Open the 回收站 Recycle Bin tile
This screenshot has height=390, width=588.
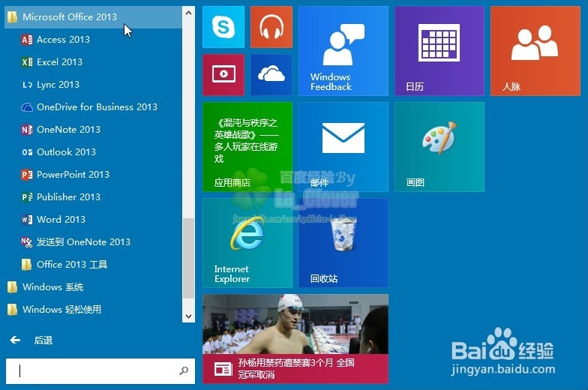343,243
